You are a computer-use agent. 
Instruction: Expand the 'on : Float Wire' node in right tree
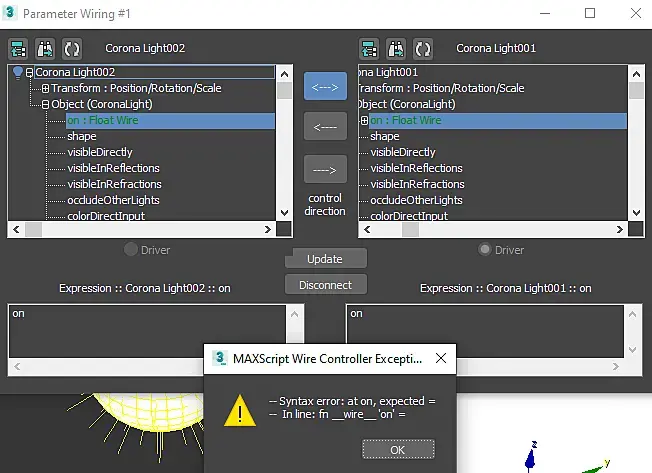[x=364, y=121]
